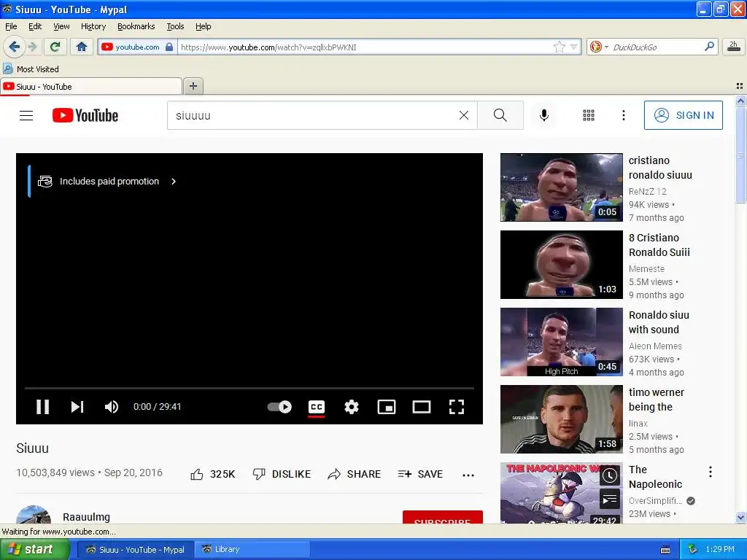747x560 pixels.
Task: Enable miniplayer mode
Action: pyautogui.click(x=387, y=407)
